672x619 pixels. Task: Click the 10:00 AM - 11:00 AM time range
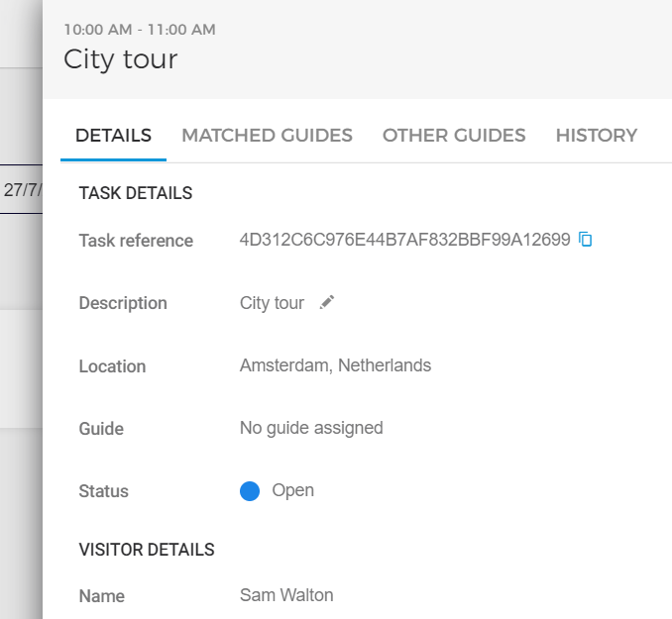coord(139,30)
